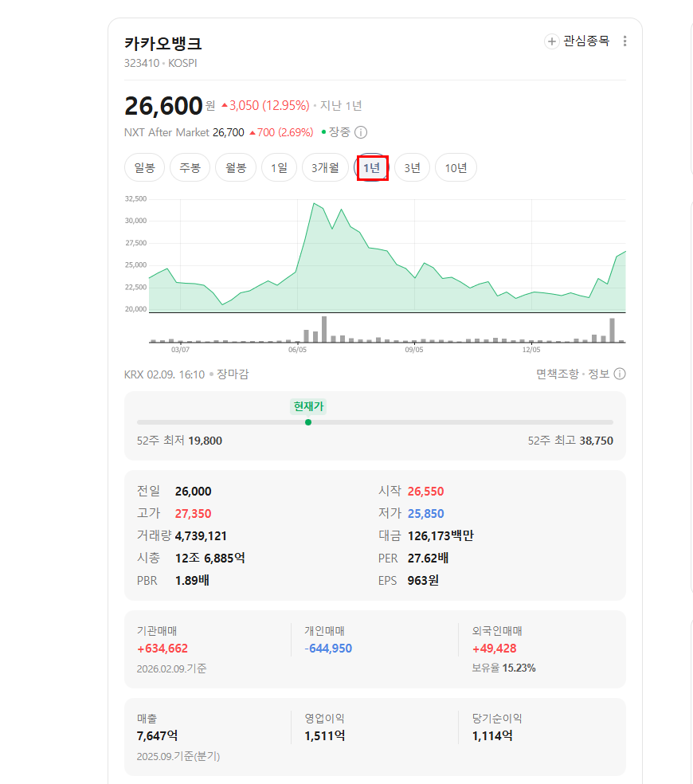Click the 전일 value 26,000
Viewport: 693px width, 784px height.
point(193,492)
